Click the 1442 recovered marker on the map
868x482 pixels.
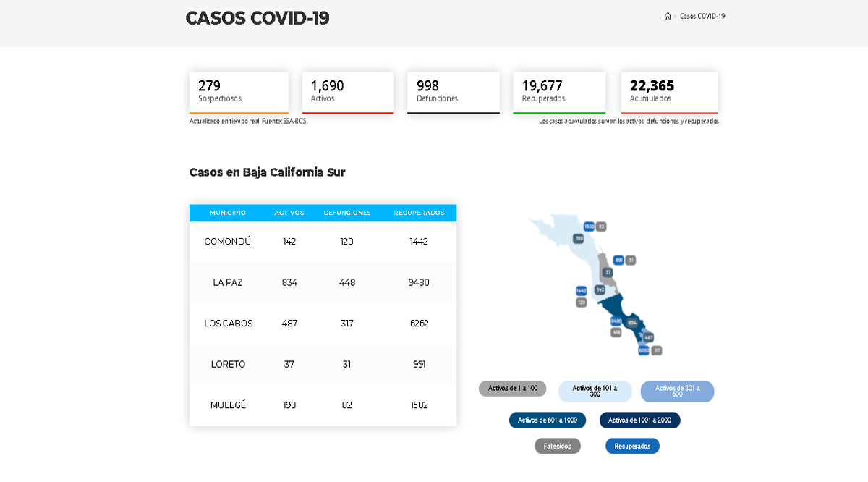click(x=581, y=290)
